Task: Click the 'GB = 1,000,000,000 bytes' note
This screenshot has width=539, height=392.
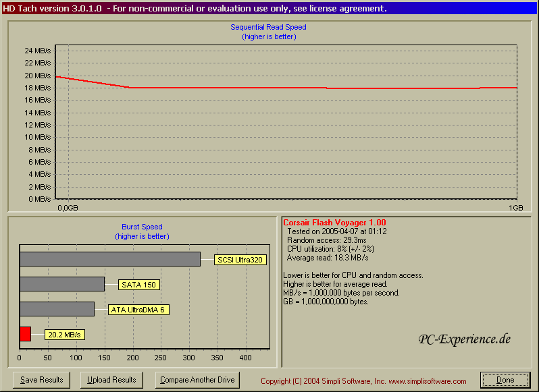Action: point(326,302)
